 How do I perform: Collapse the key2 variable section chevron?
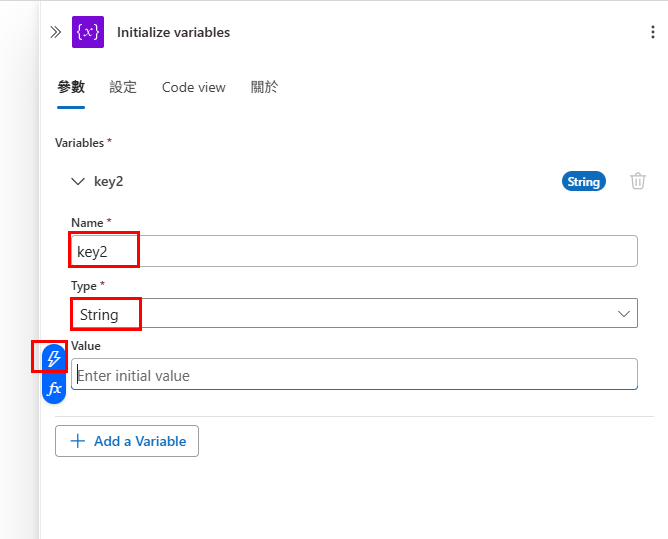[x=78, y=182]
